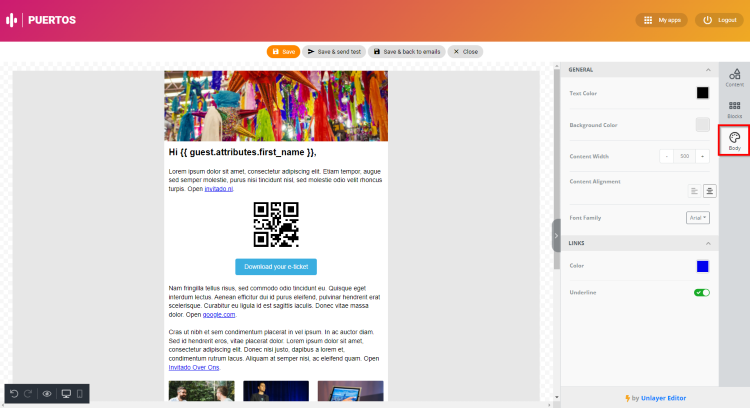Increase content width with plus
The image size is (750, 408).
(702, 156)
